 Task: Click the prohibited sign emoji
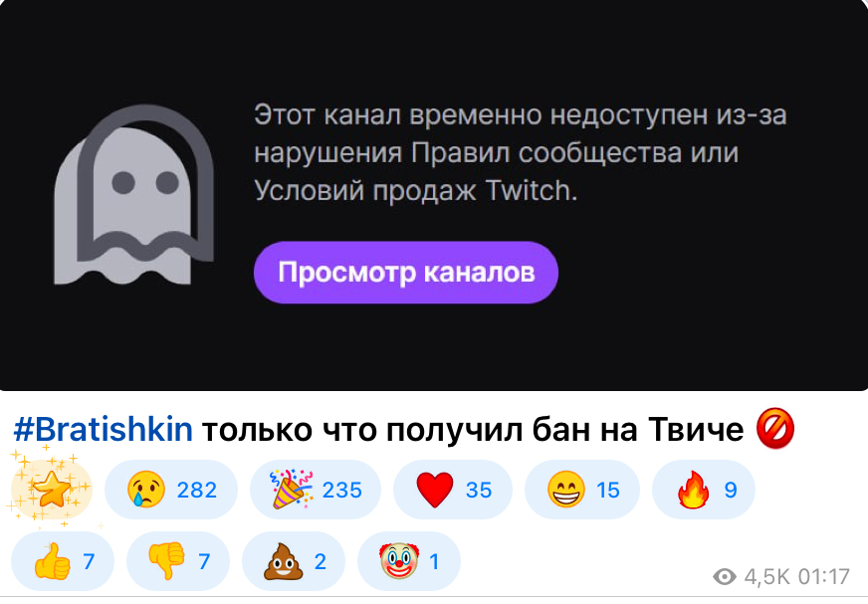pos(775,429)
